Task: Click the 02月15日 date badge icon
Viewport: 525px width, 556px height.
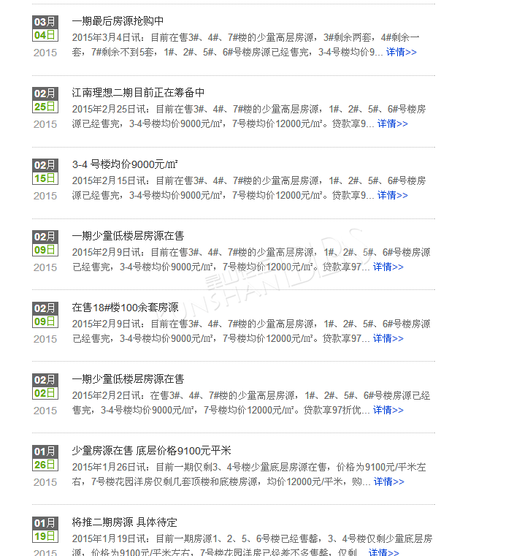Action: tap(45, 172)
